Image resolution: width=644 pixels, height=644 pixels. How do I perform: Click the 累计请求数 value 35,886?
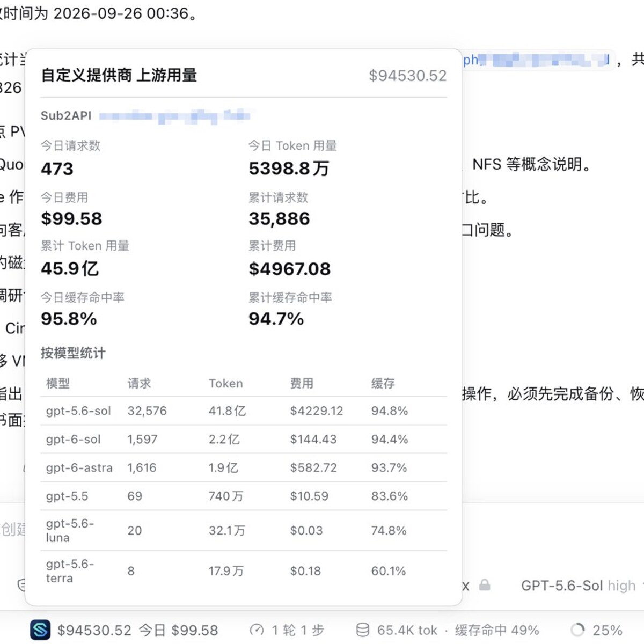click(279, 218)
